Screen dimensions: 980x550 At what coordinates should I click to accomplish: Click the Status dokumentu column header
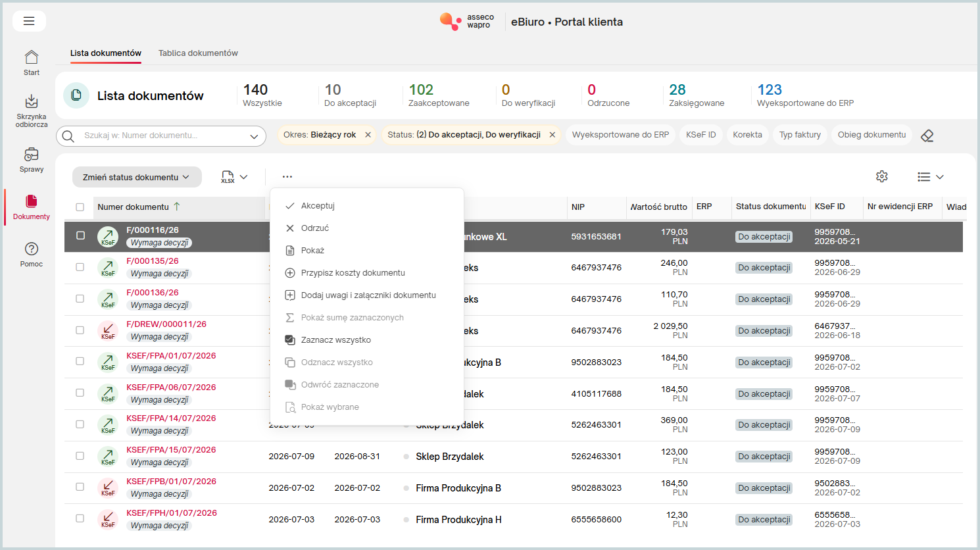coord(771,207)
